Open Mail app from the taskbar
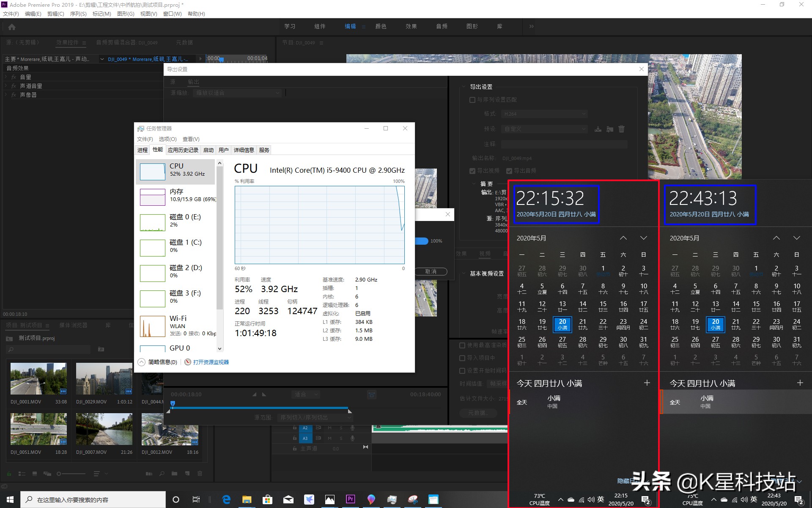Viewport: 812px width, 508px height. pos(288,500)
